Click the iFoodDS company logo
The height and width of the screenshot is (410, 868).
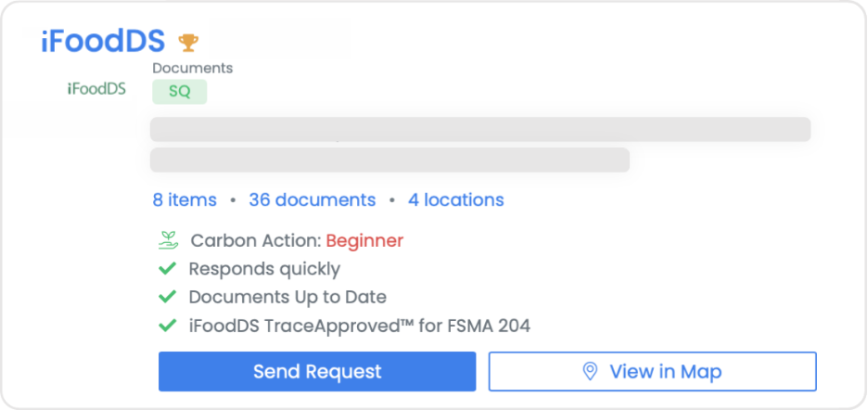[96, 89]
